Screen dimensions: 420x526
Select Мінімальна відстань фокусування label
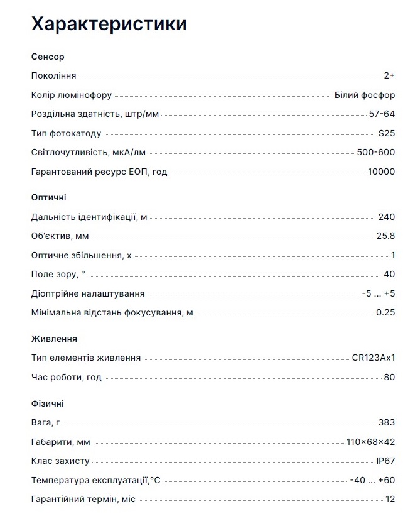[112, 313]
